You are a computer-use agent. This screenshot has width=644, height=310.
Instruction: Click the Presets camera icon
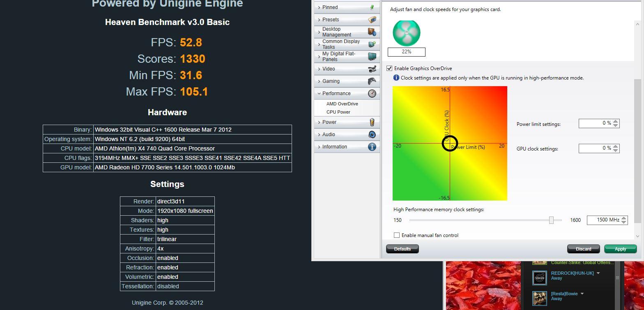[372, 20]
